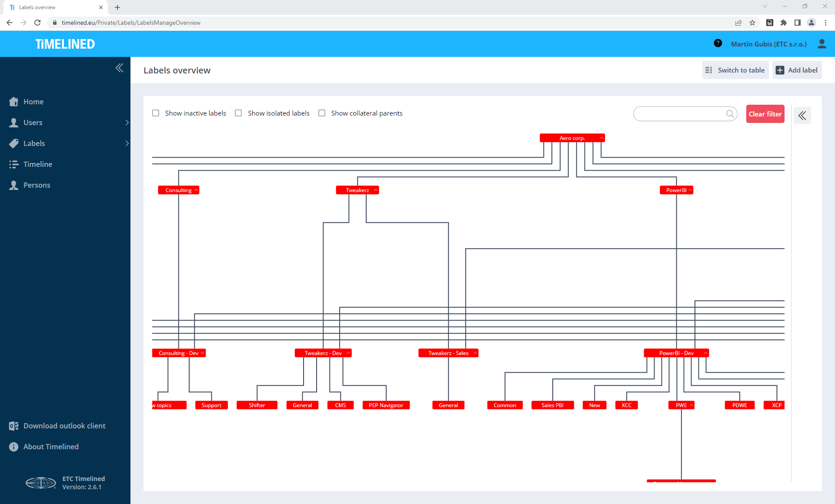Collapse the Tweakerz - Dev node caret
The width and height of the screenshot is (835, 504).
coord(348,353)
